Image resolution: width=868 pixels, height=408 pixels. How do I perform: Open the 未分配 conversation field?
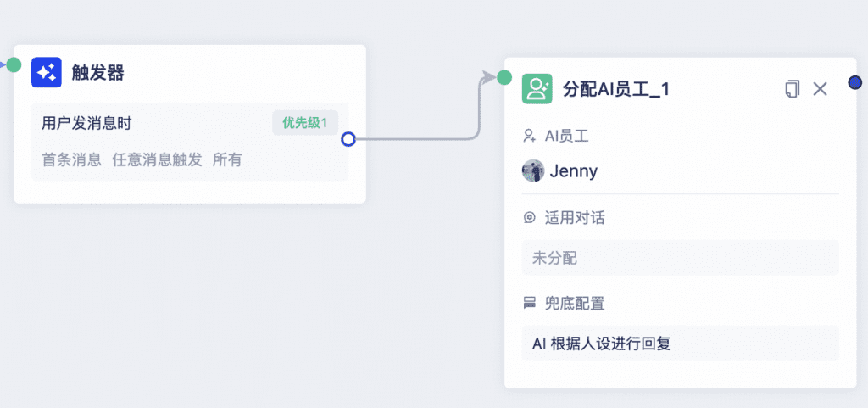(681, 258)
